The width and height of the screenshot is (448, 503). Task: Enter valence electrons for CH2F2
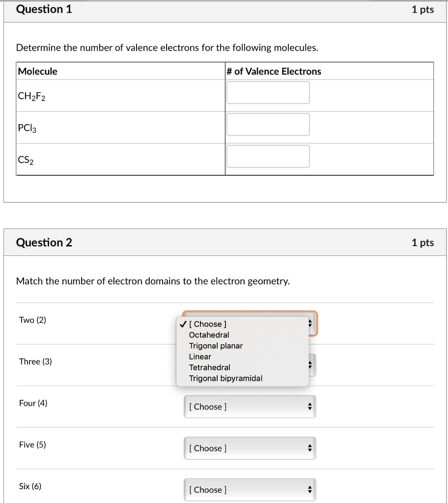[268, 92]
